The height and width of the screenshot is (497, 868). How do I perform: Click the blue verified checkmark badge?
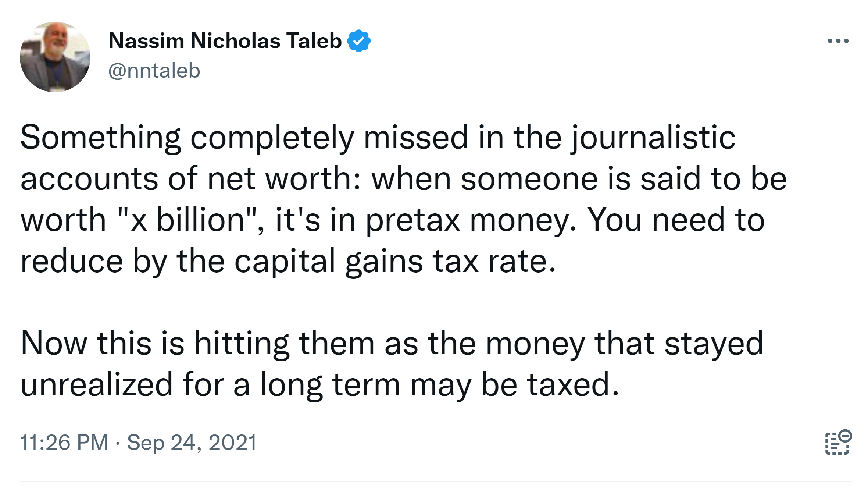point(359,41)
